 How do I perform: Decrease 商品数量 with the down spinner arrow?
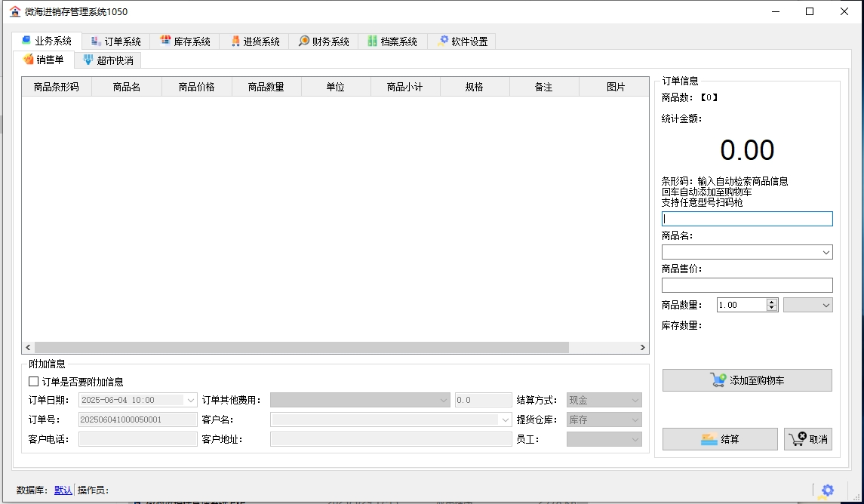[x=772, y=308]
